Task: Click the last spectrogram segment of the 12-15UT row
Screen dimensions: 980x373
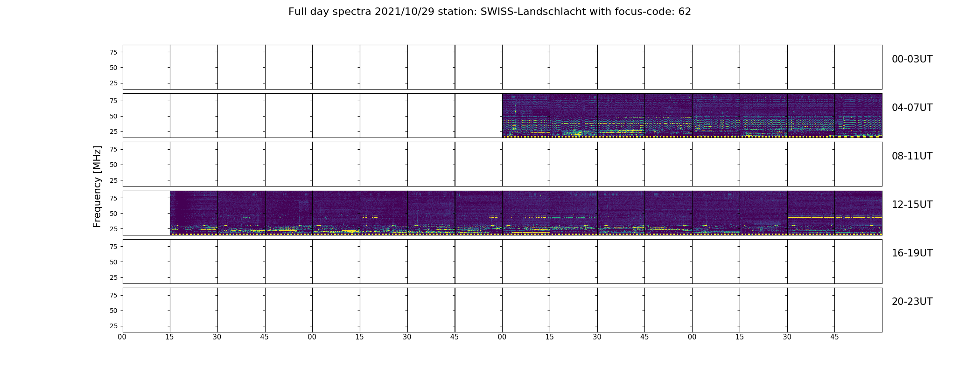Action: click(858, 213)
